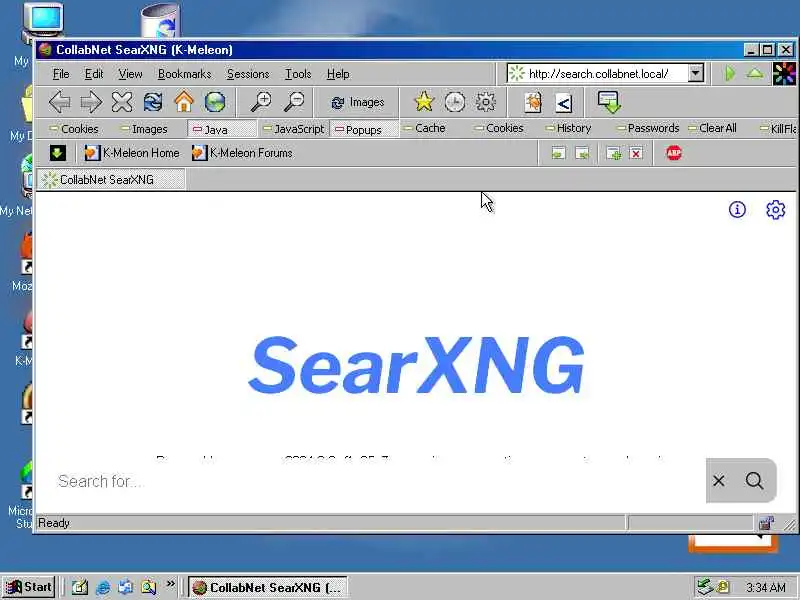The width and height of the screenshot is (800, 600).
Task: Open the Tools menu
Action: click(x=298, y=74)
